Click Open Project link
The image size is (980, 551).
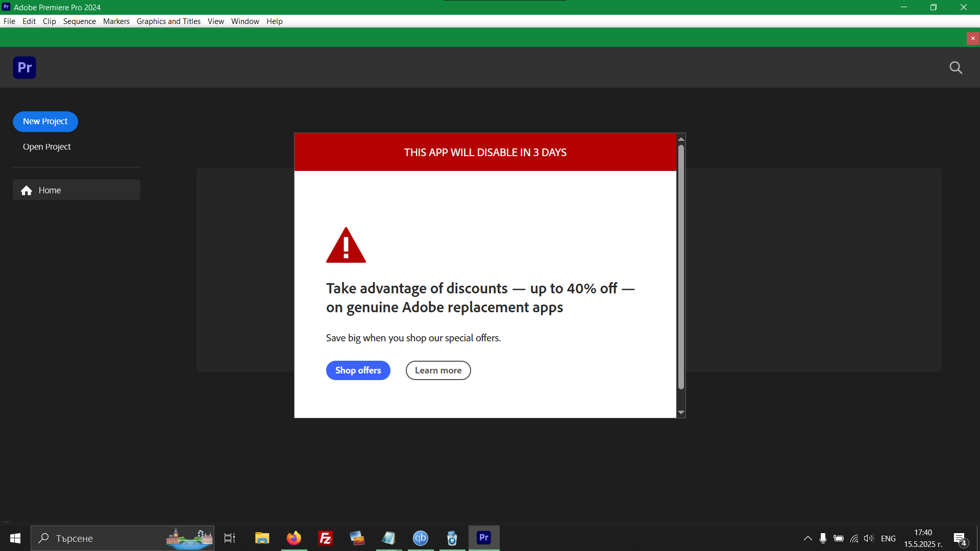click(x=47, y=147)
